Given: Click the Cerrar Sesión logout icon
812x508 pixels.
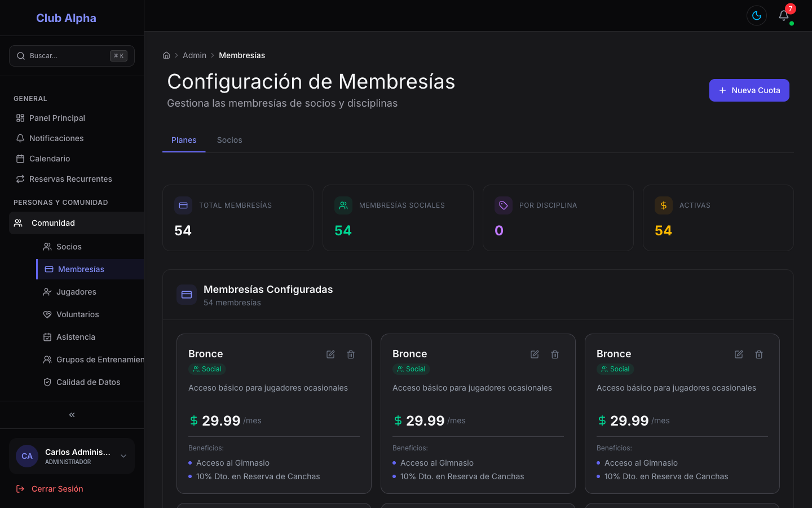Looking at the screenshot, I should pos(20,489).
